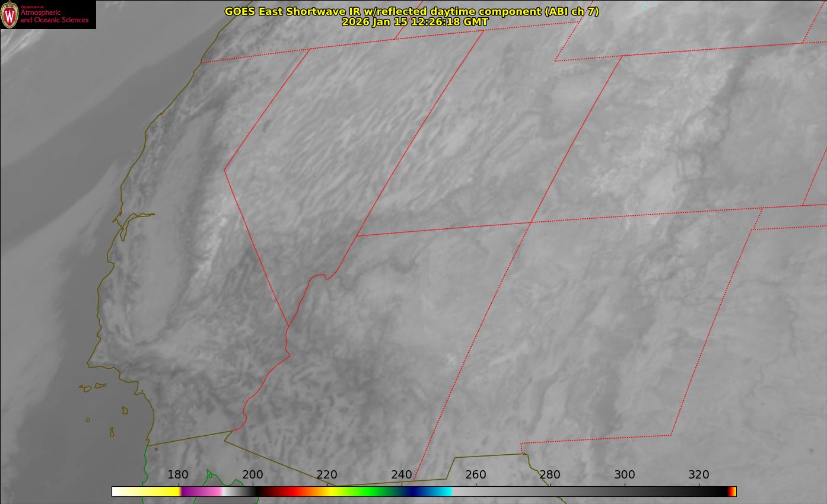827x504 pixels.
Task: Select the 320 colorbar temperature label
Action: [x=699, y=474]
